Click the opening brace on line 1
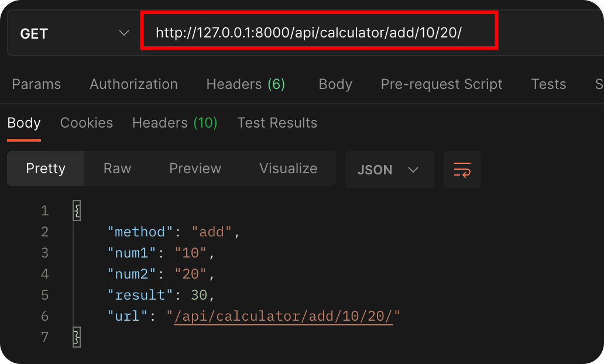 coord(76,211)
